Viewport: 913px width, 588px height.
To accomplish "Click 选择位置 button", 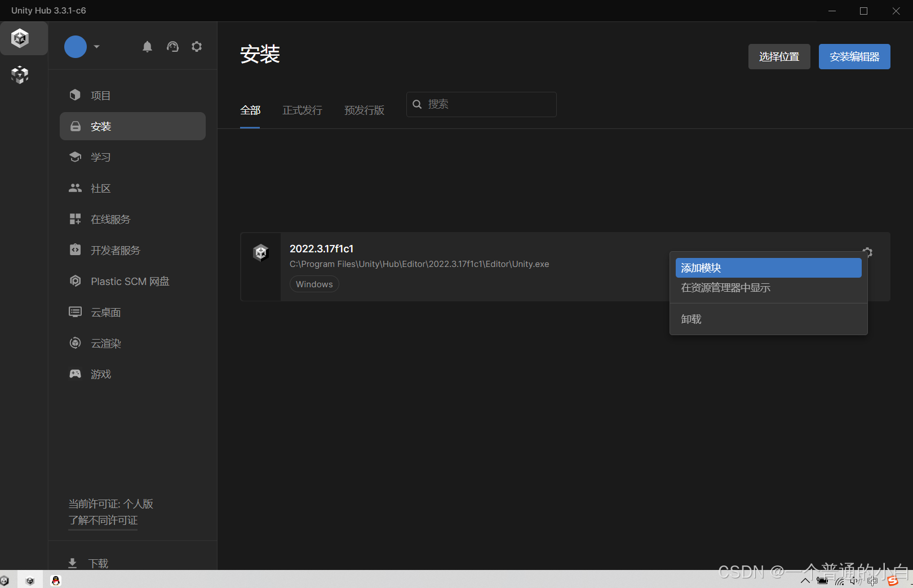I will pyautogui.click(x=779, y=57).
